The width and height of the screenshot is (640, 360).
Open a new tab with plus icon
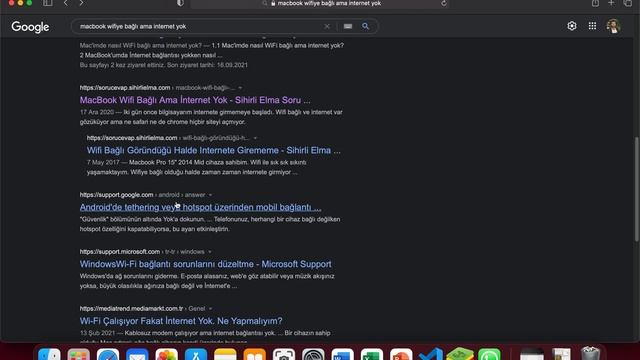click(611, 3)
